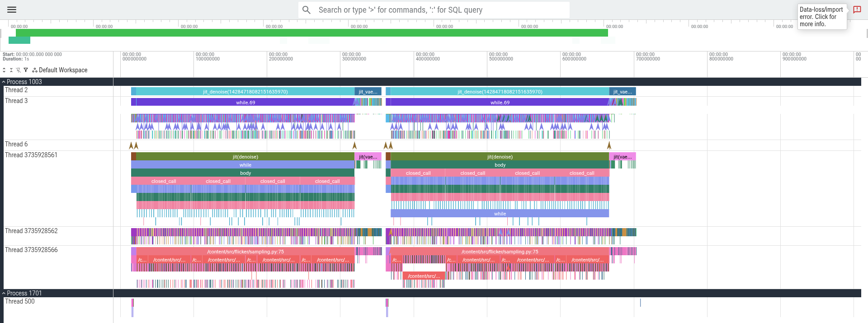This screenshot has width=868, height=323.
Task: Click first while.69 slice in Thread 3
Action: pos(245,103)
